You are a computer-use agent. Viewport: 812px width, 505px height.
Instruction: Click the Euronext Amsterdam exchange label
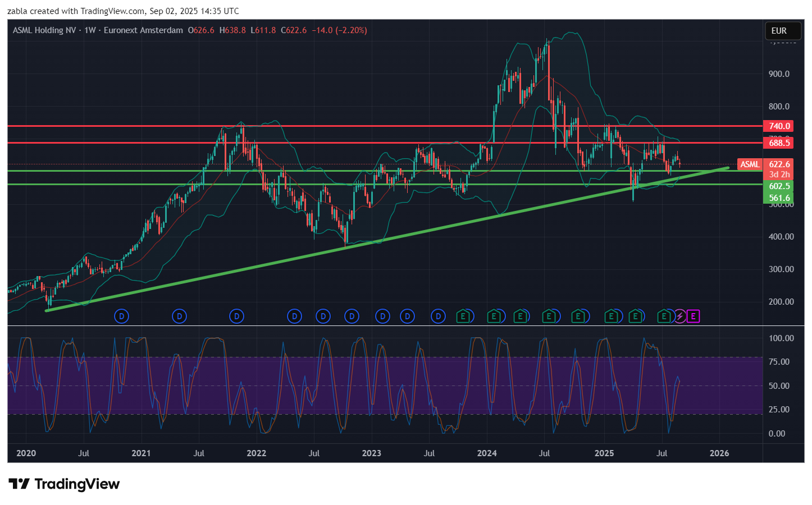click(x=143, y=30)
